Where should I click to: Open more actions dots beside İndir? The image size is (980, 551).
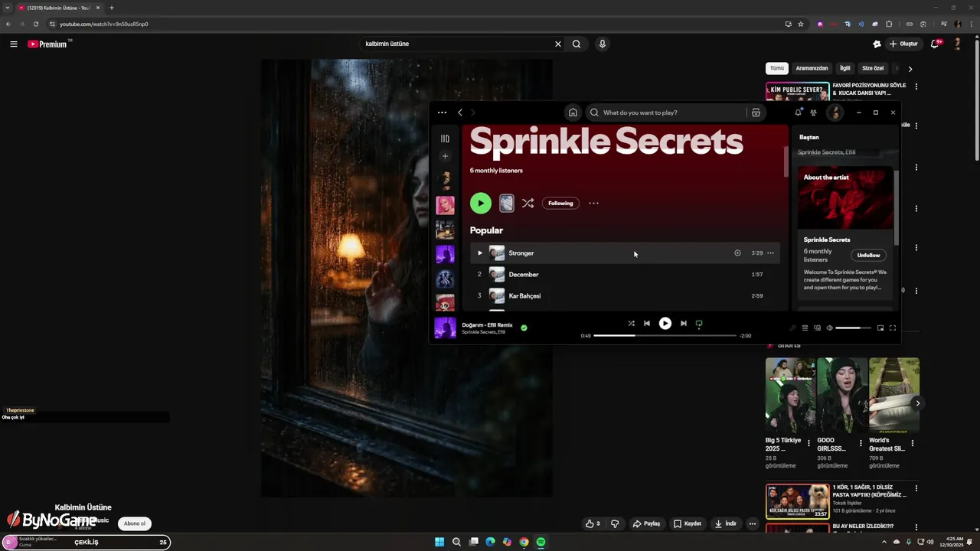tap(753, 523)
